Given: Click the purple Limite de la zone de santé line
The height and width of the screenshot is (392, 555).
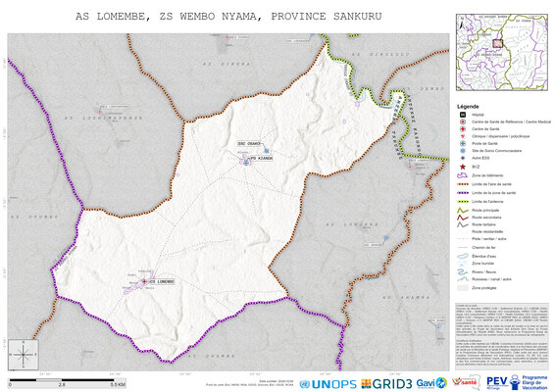Looking at the screenshot, I should pyautogui.click(x=462, y=193).
